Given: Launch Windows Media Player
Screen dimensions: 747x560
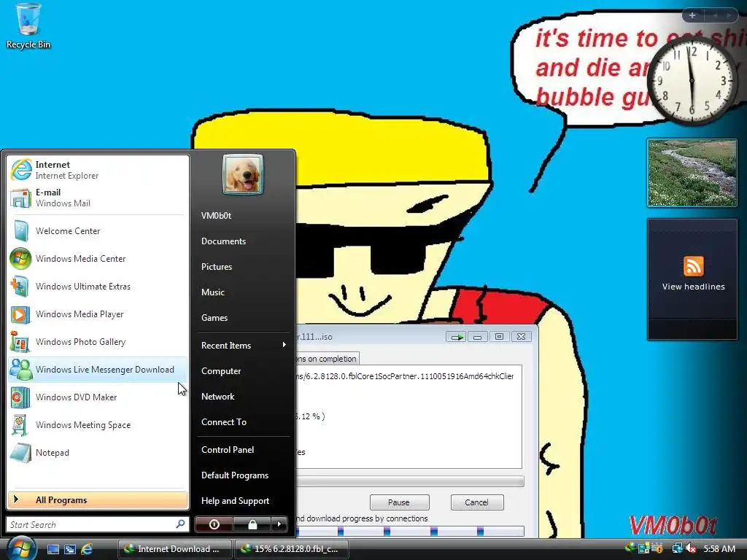Looking at the screenshot, I should coord(98,314).
